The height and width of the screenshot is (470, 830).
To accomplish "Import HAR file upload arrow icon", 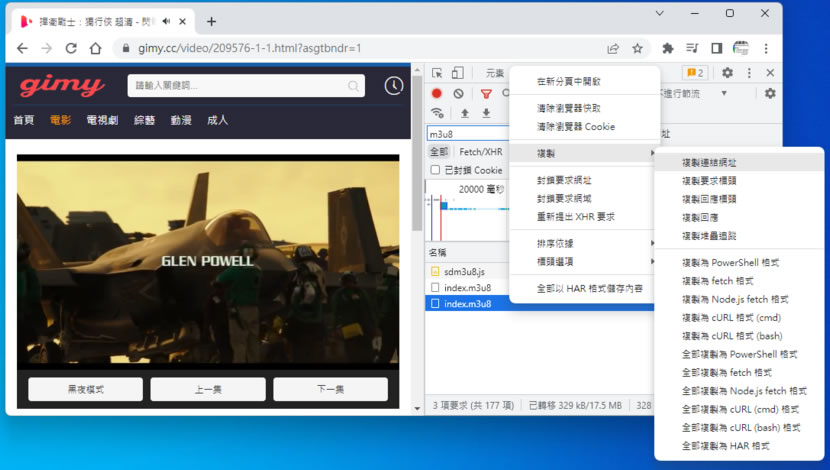I will click(x=465, y=113).
